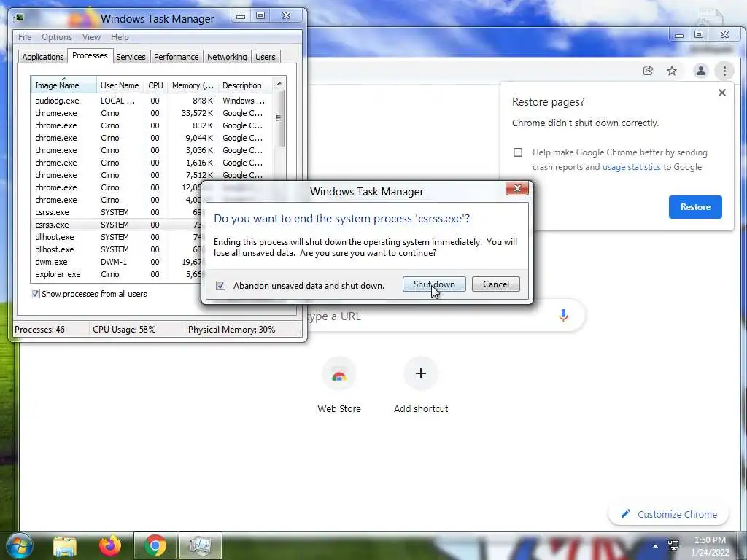Click the Add shortcut plus icon

421,373
